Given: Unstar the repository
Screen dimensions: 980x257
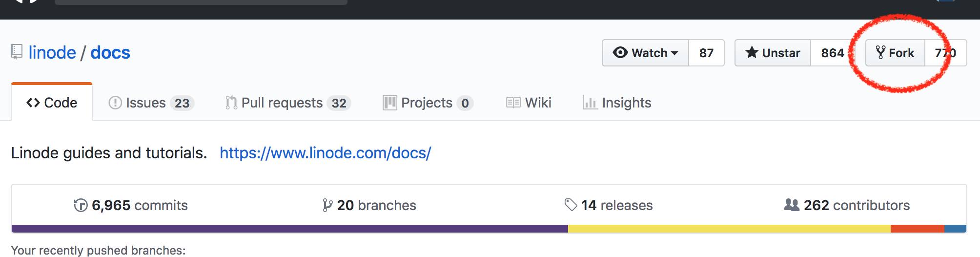Looking at the screenshot, I should [773, 53].
